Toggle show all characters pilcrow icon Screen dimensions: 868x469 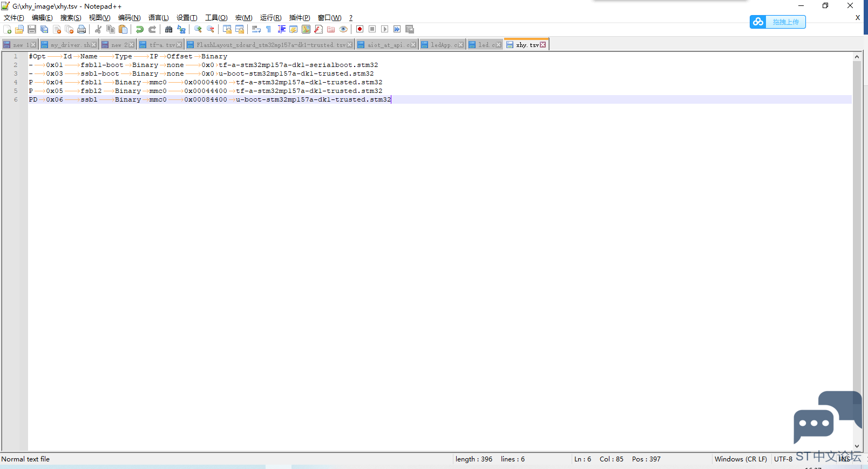269,29
